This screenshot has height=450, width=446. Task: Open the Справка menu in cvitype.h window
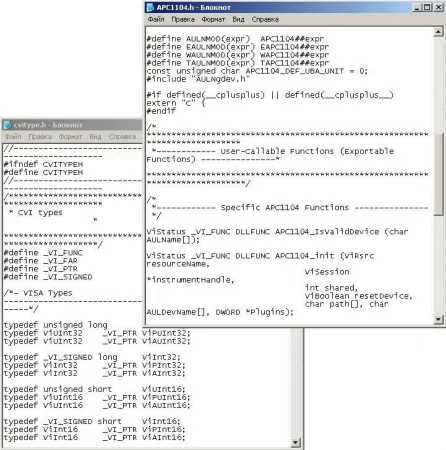[x=122, y=137]
